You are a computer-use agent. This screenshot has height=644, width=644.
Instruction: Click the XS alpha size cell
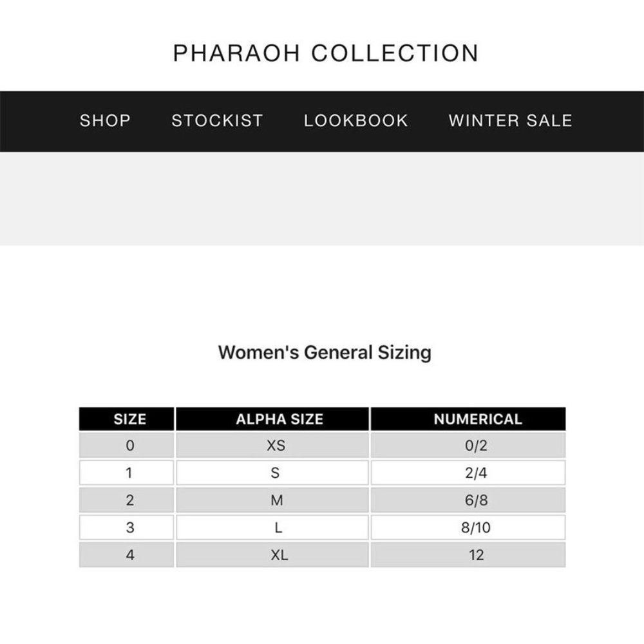tap(272, 445)
